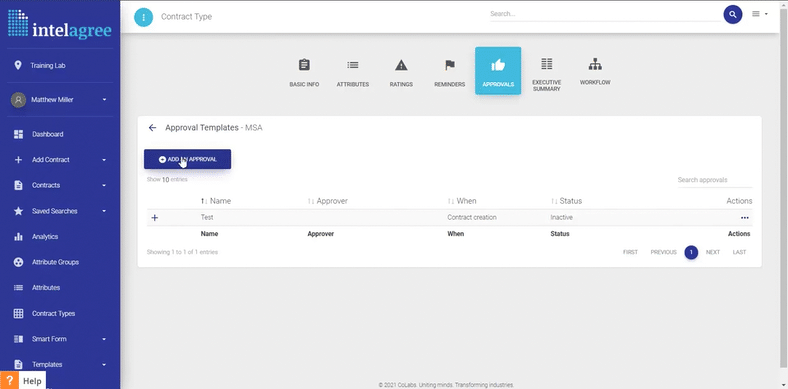Click the back arrow beside Approval Templates

click(x=152, y=128)
